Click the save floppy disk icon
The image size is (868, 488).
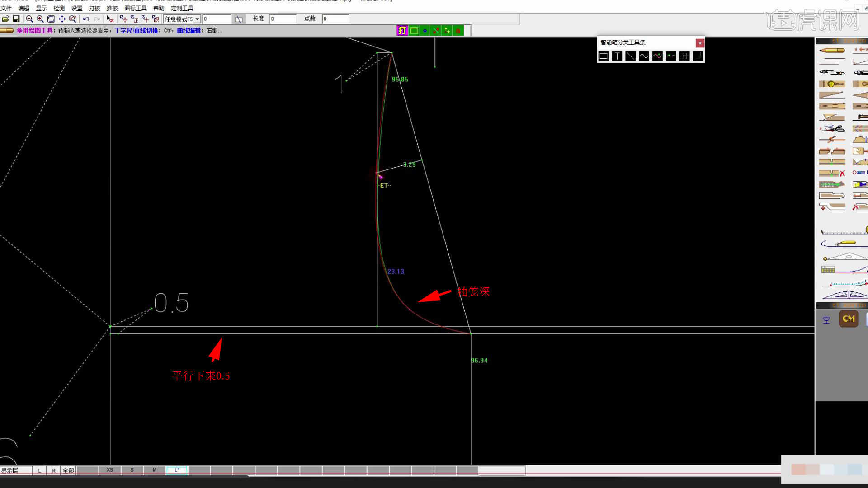point(16,19)
